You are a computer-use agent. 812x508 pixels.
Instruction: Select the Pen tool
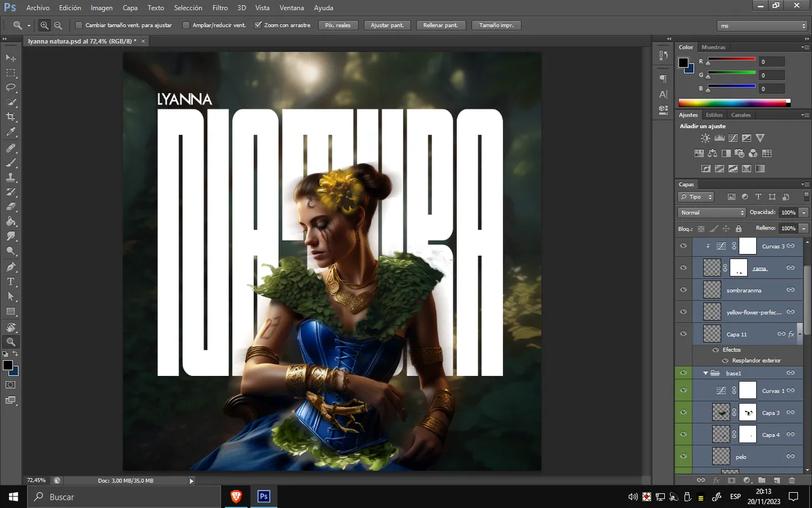point(11,267)
